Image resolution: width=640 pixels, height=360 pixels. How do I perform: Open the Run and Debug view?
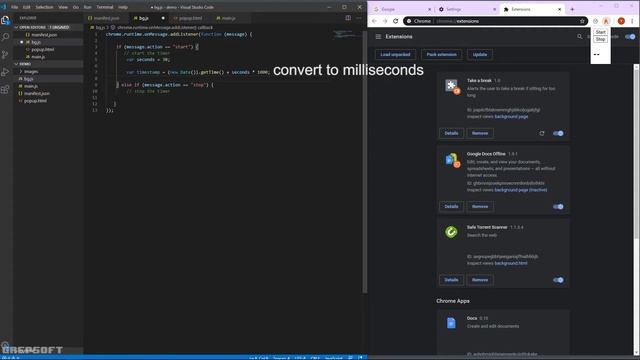point(5,72)
